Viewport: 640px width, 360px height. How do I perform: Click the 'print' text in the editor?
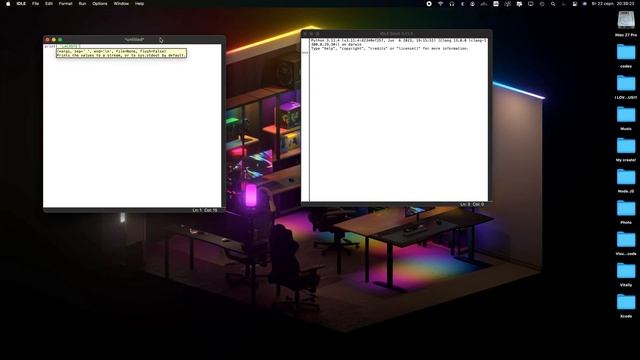tap(50, 47)
